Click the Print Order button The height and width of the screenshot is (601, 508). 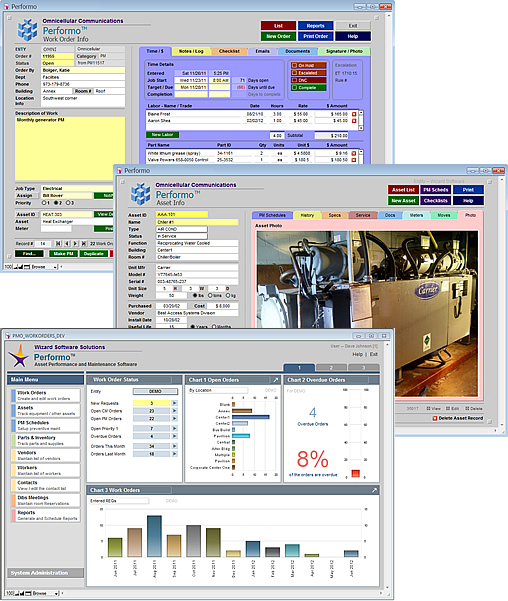316,36
